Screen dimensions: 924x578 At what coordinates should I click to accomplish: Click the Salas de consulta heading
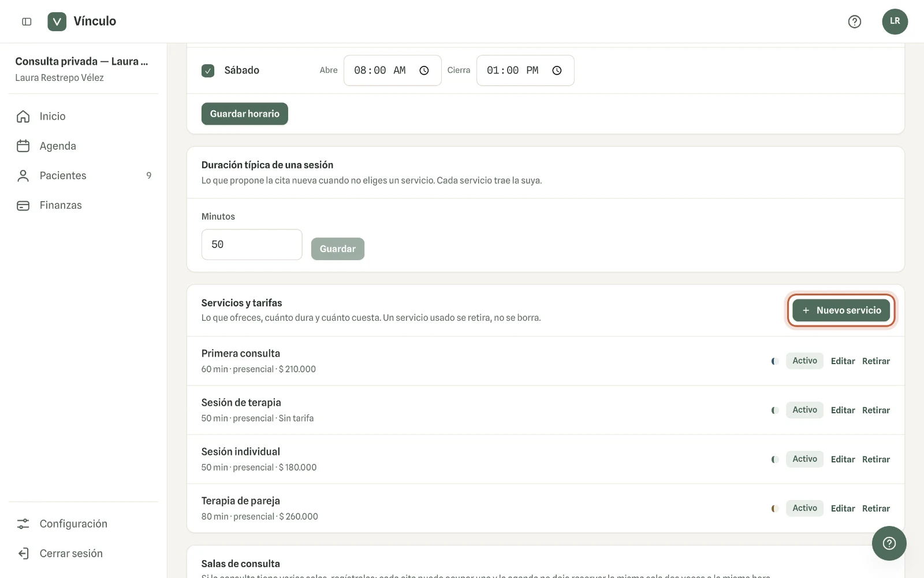click(240, 564)
